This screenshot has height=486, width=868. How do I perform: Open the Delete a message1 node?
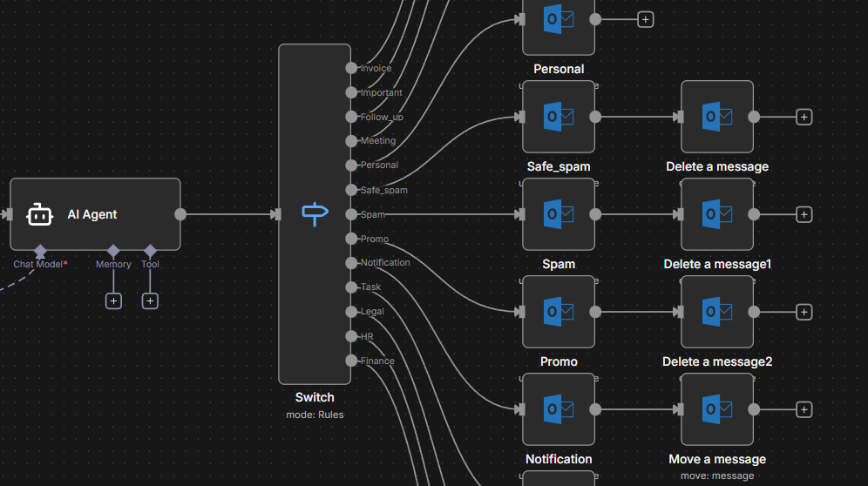716,214
